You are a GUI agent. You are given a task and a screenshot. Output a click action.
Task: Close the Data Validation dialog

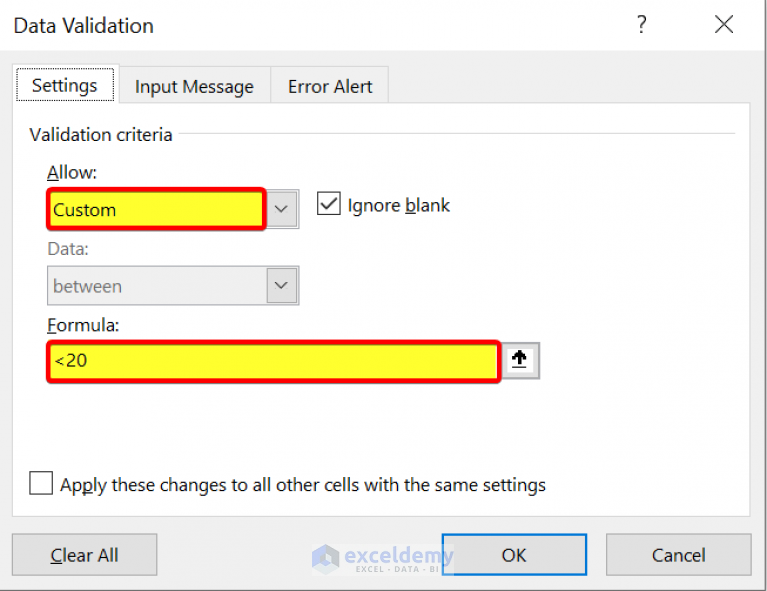pos(724,24)
